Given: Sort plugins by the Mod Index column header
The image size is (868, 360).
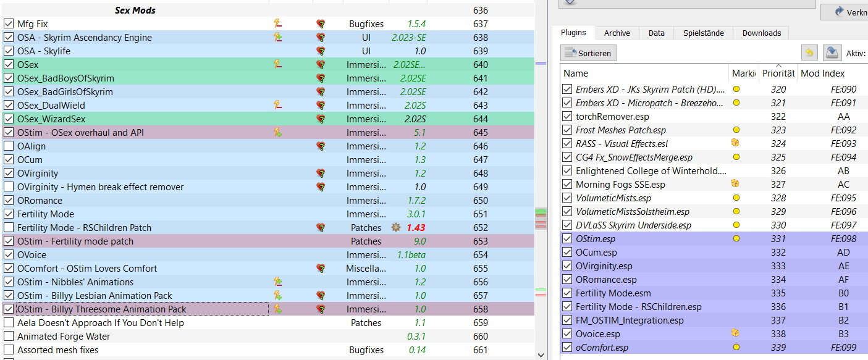Looking at the screenshot, I should click(832, 73).
